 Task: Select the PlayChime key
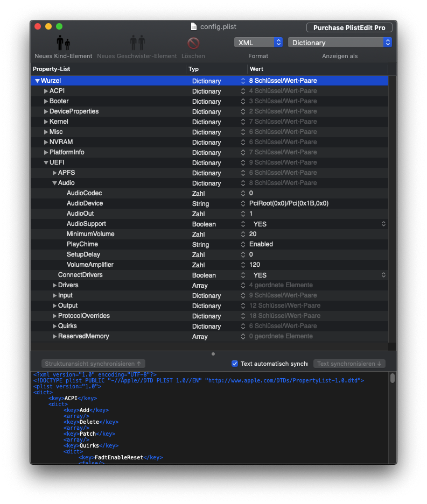pos(82,244)
